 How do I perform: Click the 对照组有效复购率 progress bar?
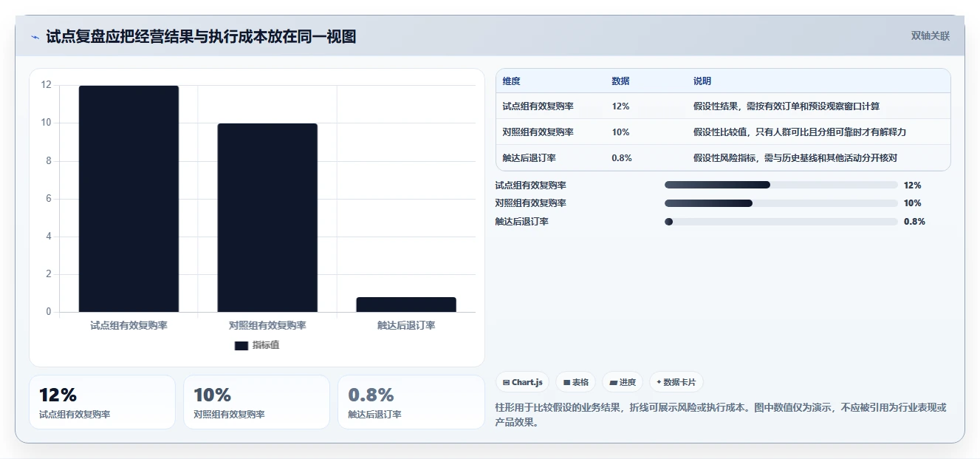coord(781,203)
